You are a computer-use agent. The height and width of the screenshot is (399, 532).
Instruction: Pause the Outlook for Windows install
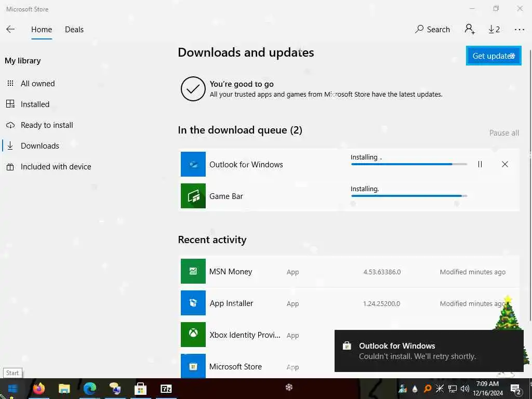click(480, 164)
